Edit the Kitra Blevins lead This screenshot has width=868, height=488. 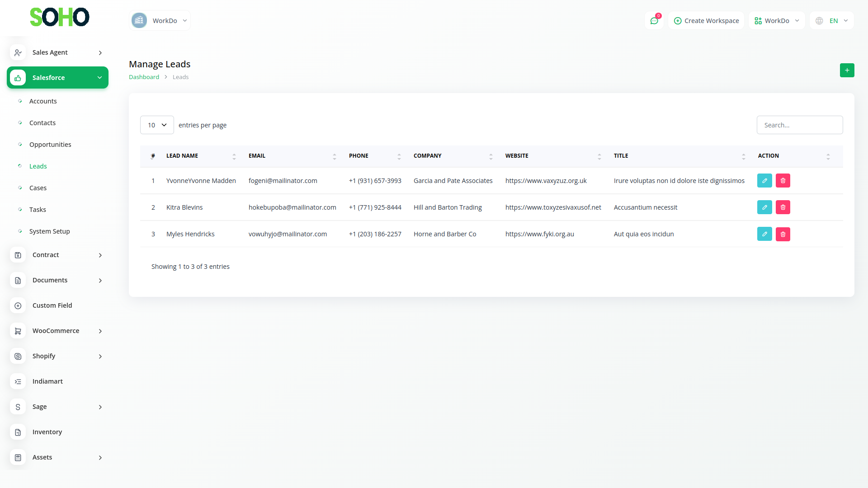(x=764, y=207)
